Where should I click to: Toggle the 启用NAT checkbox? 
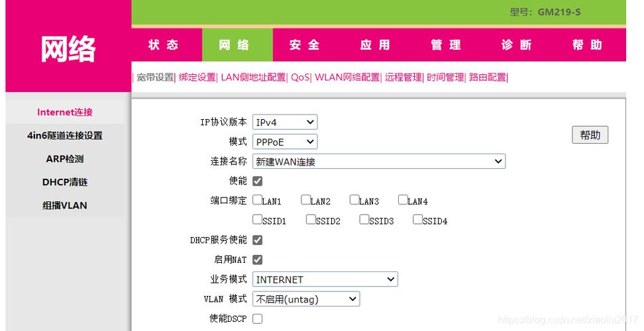pyautogui.click(x=258, y=260)
